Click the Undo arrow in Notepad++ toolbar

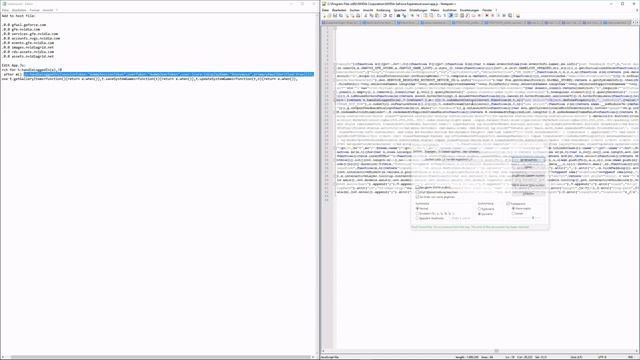(x=384, y=16)
